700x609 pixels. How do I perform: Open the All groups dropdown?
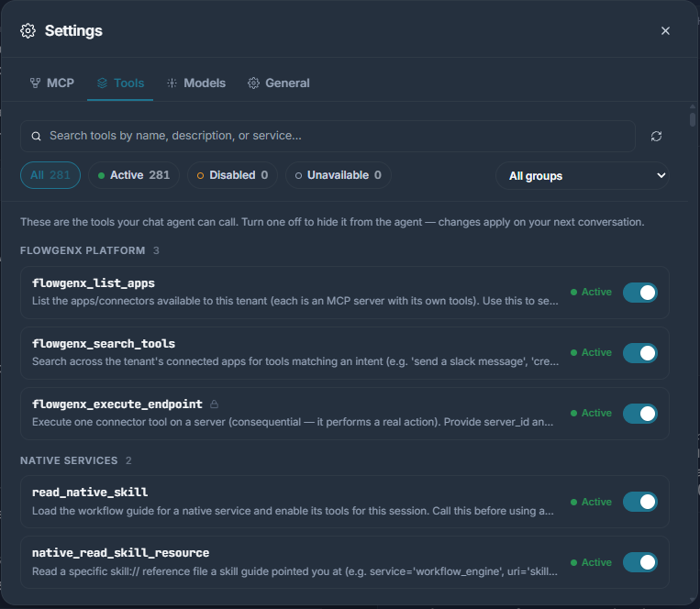pyautogui.click(x=583, y=176)
